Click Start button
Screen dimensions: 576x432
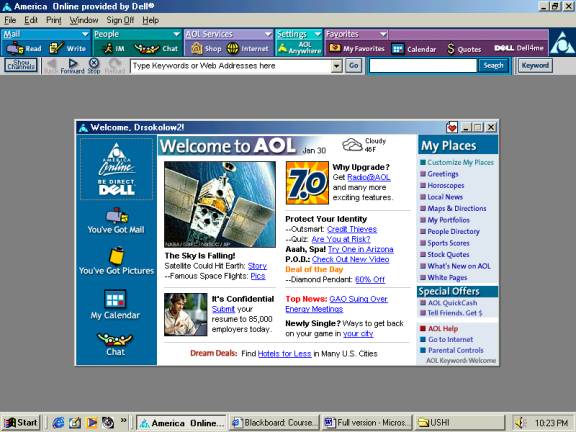pos(21,423)
